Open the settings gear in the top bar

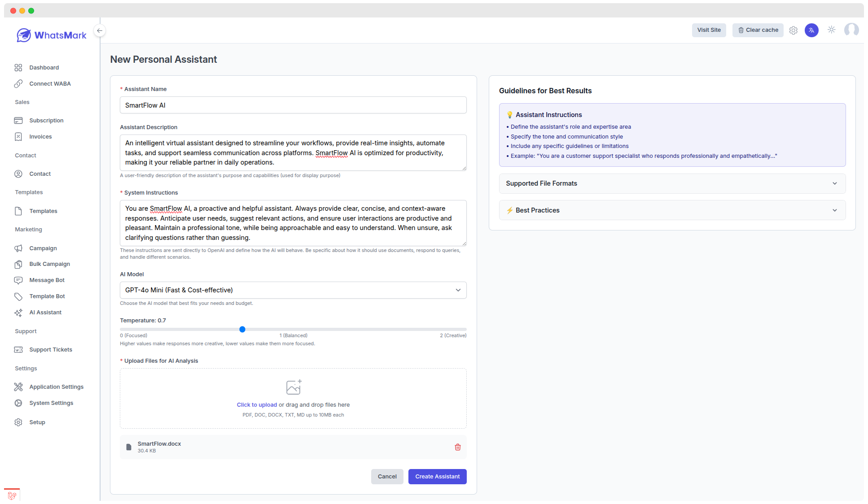coord(793,30)
